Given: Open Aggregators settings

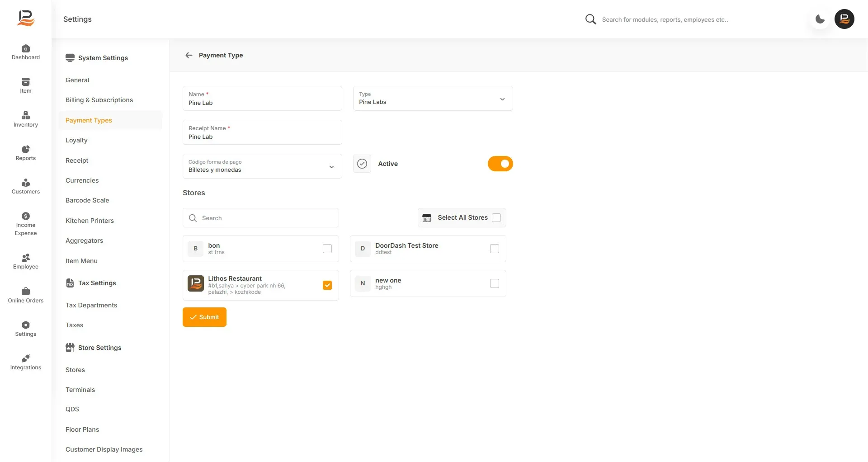Looking at the screenshot, I should tap(84, 240).
